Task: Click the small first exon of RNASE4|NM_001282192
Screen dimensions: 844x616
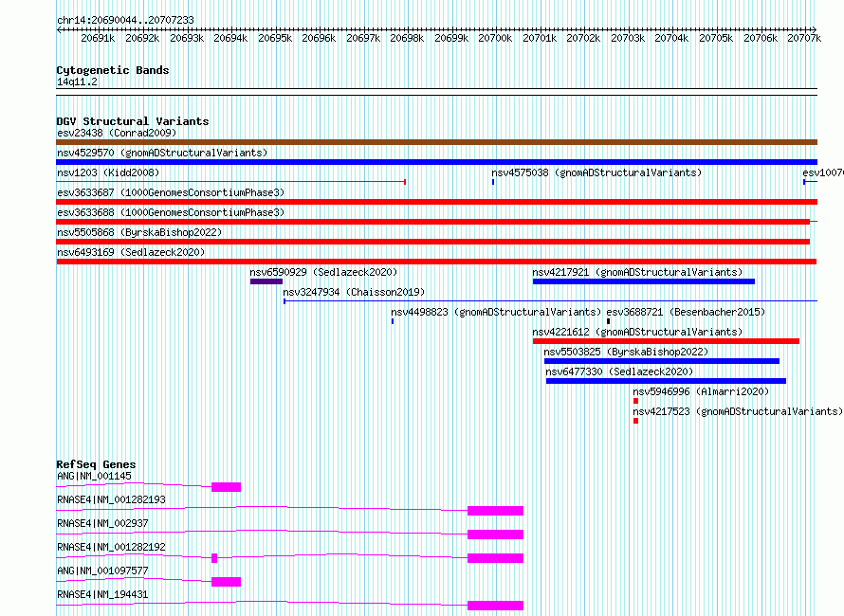Action: click(x=214, y=558)
